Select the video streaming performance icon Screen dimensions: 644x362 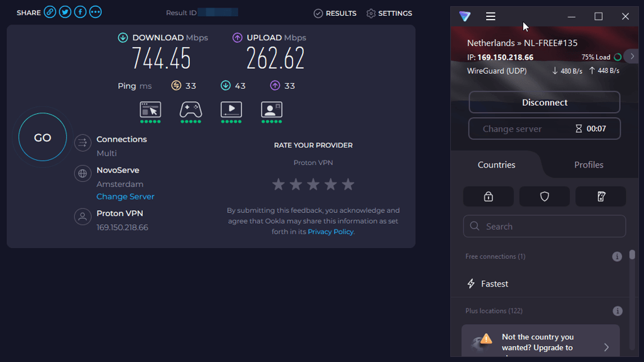tap(231, 112)
